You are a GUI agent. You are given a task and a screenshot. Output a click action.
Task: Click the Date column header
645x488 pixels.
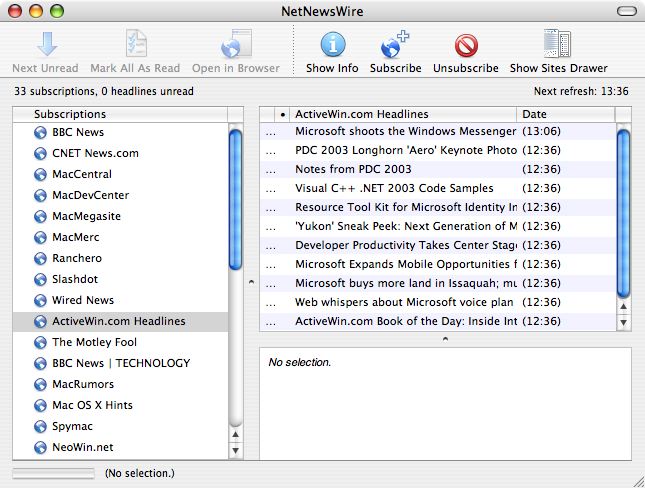[x=566, y=114]
